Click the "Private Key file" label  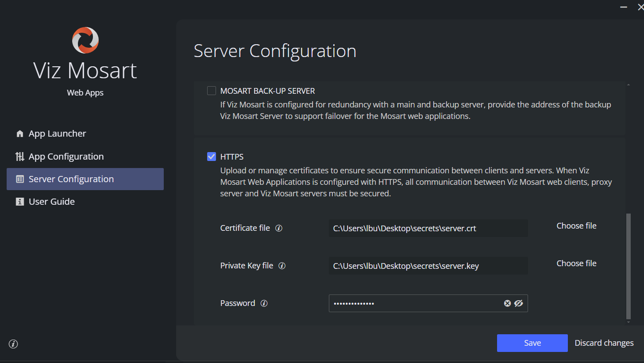[247, 266]
